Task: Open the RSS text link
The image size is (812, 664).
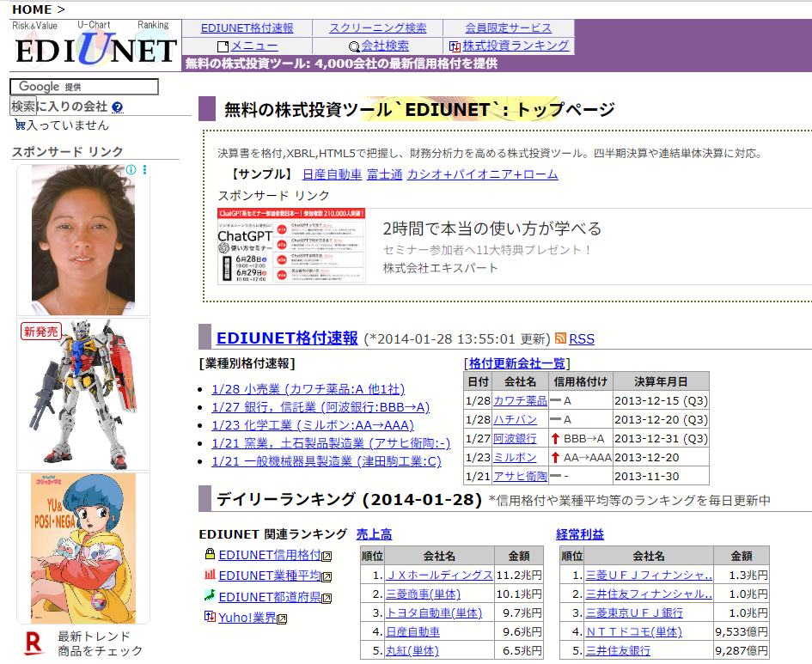Action: point(582,339)
